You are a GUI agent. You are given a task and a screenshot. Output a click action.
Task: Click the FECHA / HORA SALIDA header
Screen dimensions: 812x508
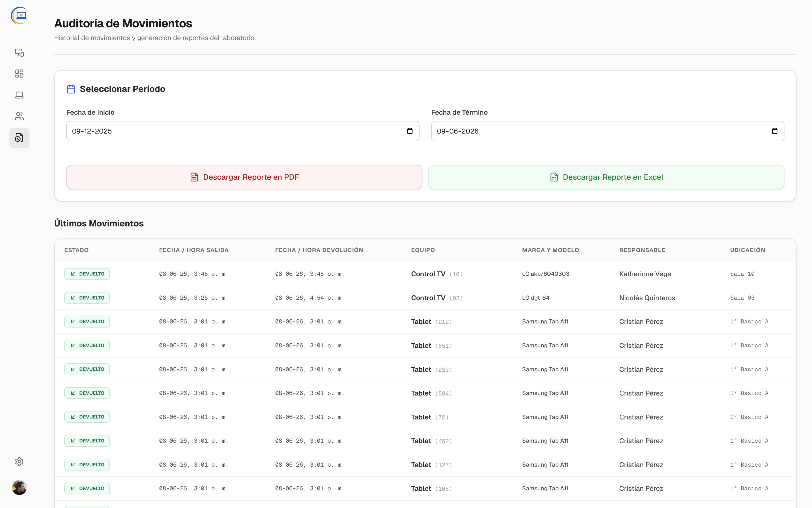pyautogui.click(x=194, y=250)
